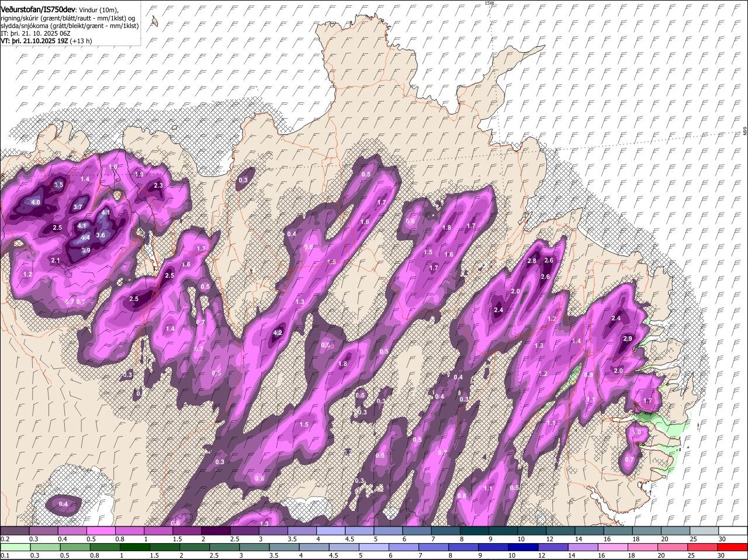Click the 4.4 precipitation value on map
The image size is (748, 560).
pos(85,238)
